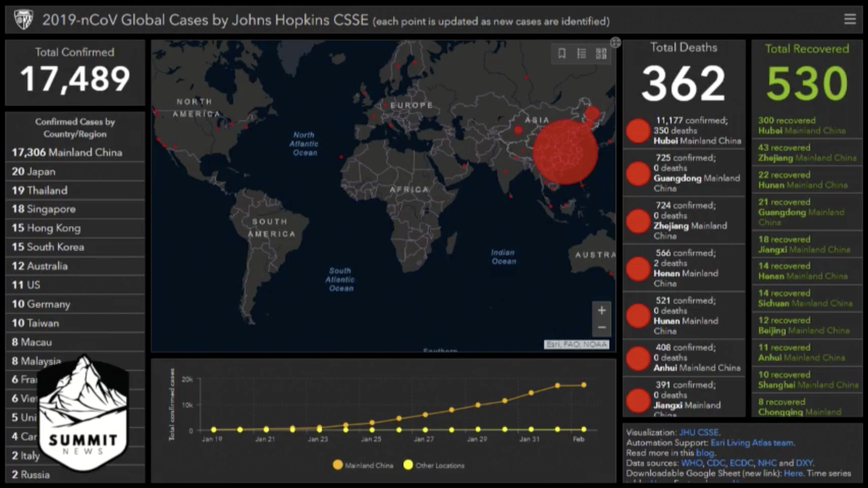This screenshot has width=868, height=488.
Task: Select '11 US' in the country list
Action: click(75, 285)
